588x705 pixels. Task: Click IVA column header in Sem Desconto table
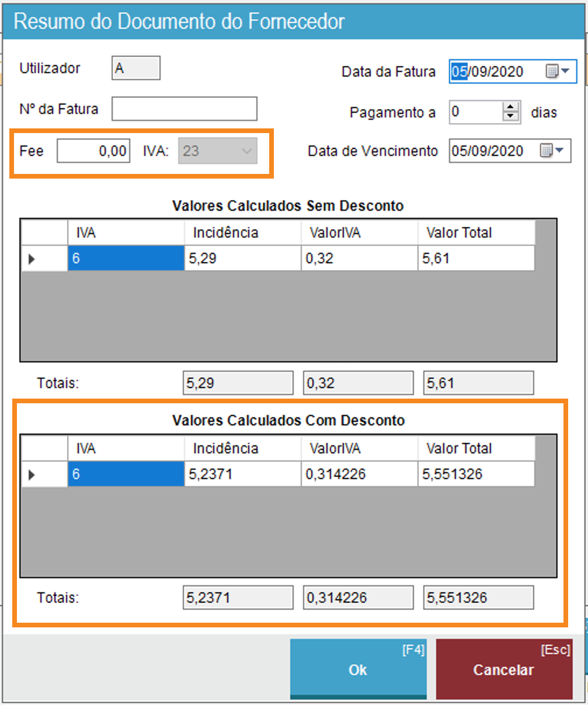(126, 233)
